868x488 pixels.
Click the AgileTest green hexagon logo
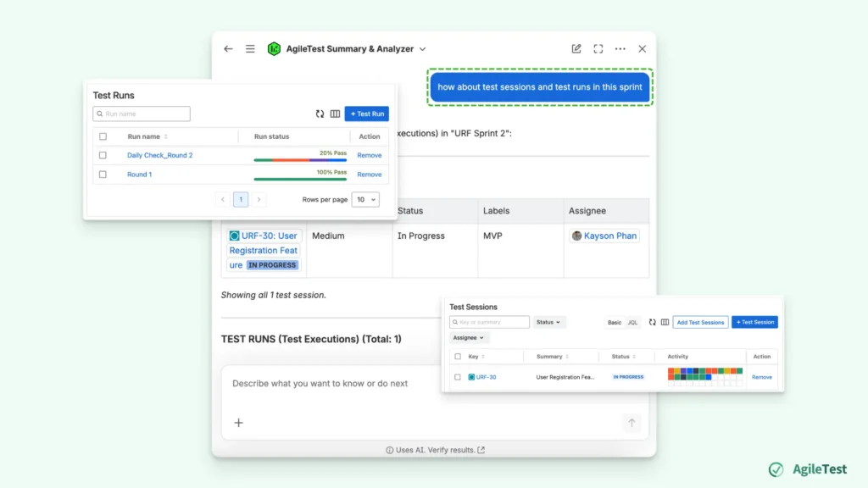point(274,48)
